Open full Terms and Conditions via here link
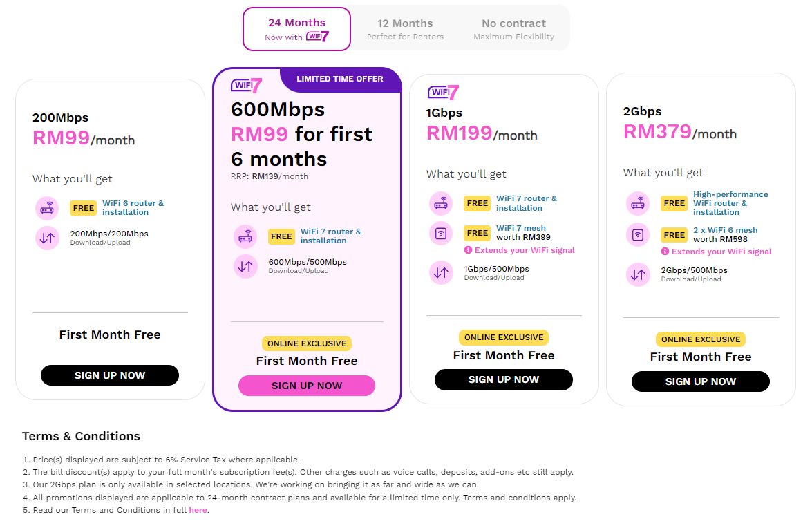The image size is (812, 528). (198, 510)
